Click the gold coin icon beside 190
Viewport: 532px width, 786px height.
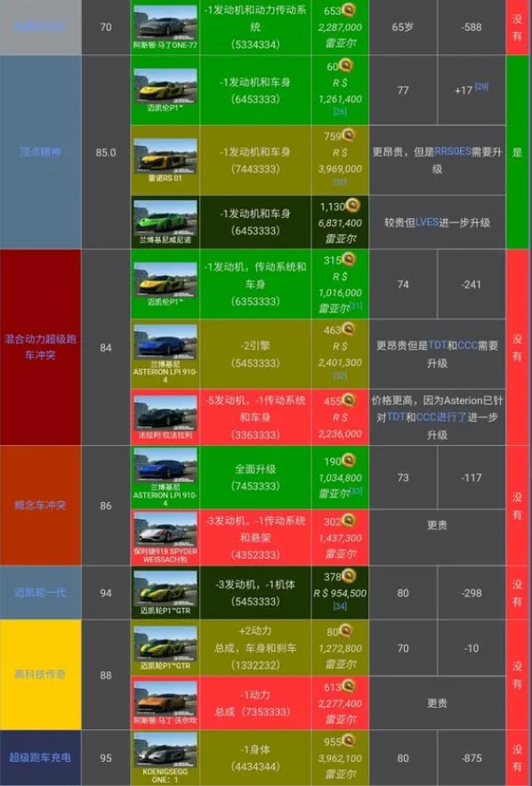pyautogui.click(x=349, y=461)
